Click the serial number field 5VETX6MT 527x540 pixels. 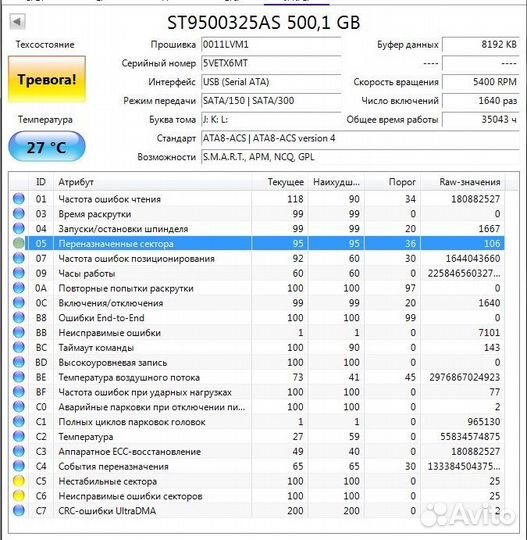[x=271, y=63]
